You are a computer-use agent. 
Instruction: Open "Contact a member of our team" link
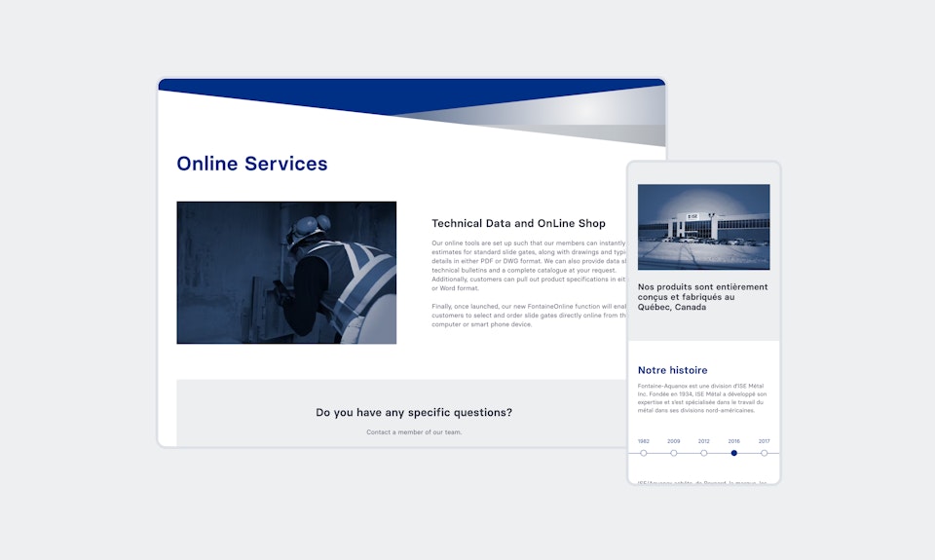pos(414,431)
